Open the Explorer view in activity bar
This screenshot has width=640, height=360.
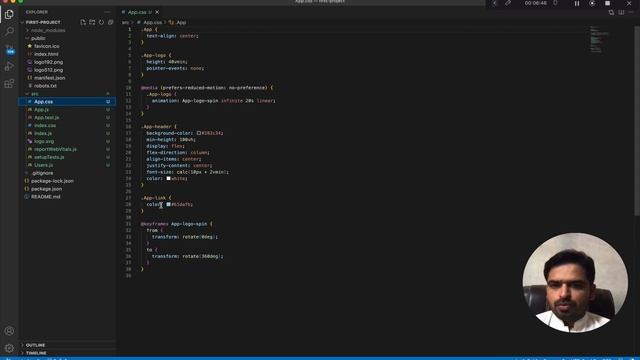9,14
